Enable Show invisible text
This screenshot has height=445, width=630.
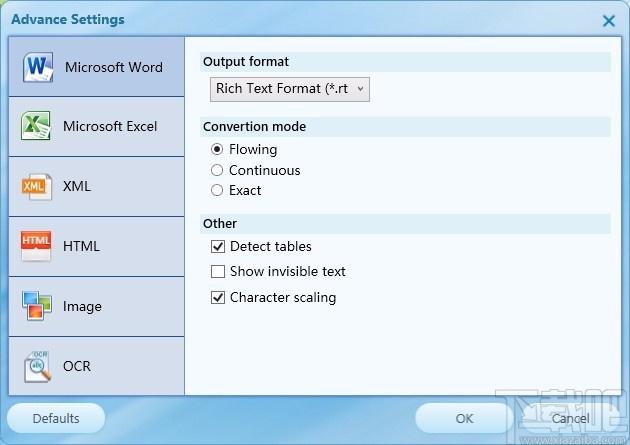tap(218, 271)
